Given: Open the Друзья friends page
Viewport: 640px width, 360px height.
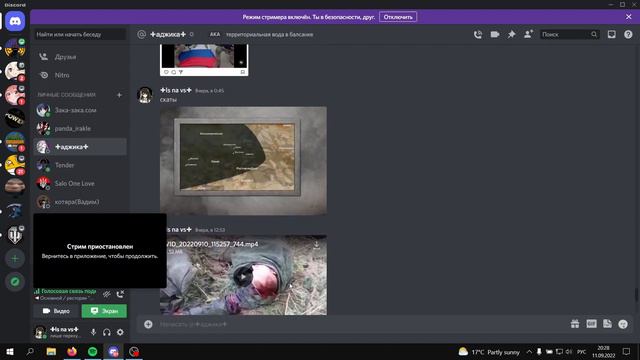Looking at the screenshot, I should (80, 57).
